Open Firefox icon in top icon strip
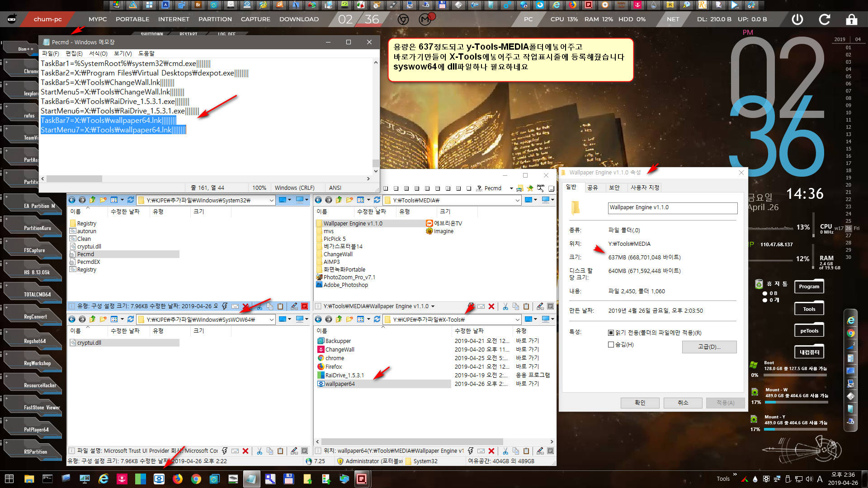Image resolution: width=868 pixels, height=488 pixels. tap(572, 5)
